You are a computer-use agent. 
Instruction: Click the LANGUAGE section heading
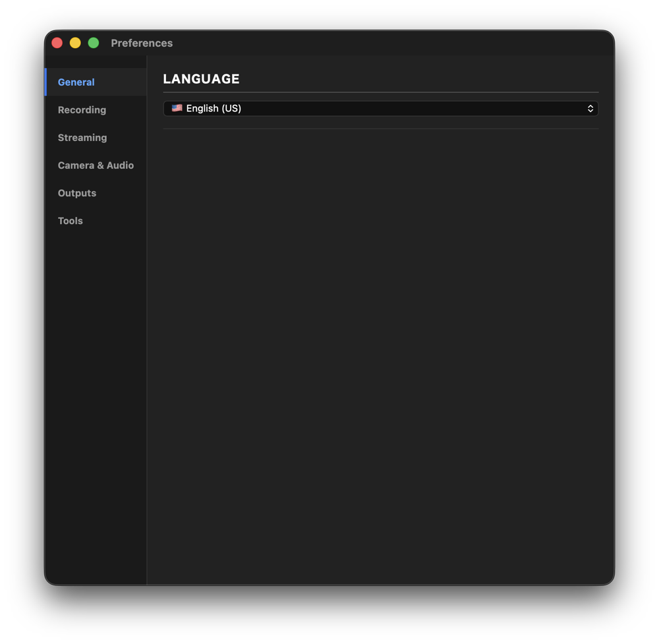pyautogui.click(x=201, y=79)
